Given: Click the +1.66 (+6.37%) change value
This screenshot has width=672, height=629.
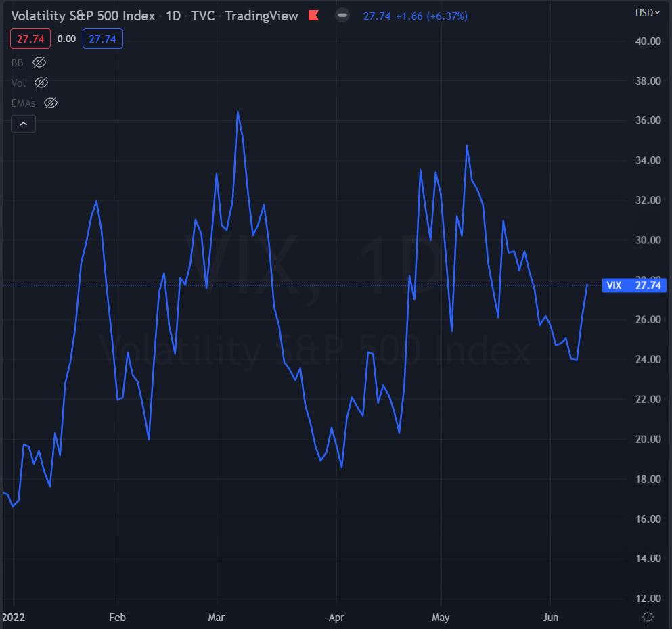Looking at the screenshot, I should (432, 16).
